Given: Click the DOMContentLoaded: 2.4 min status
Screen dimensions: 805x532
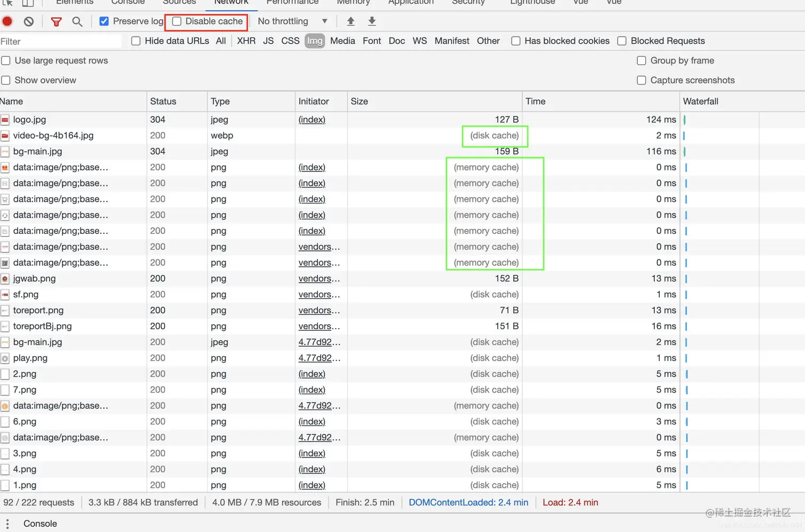Looking at the screenshot, I should (x=469, y=503).
